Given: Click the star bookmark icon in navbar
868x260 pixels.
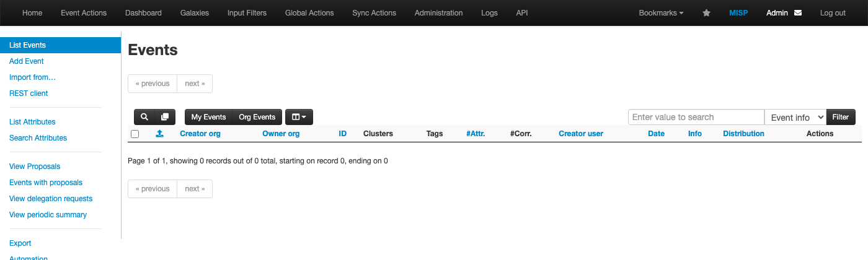Looking at the screenshot, I should pyautogui.click(x=706, y=13).
